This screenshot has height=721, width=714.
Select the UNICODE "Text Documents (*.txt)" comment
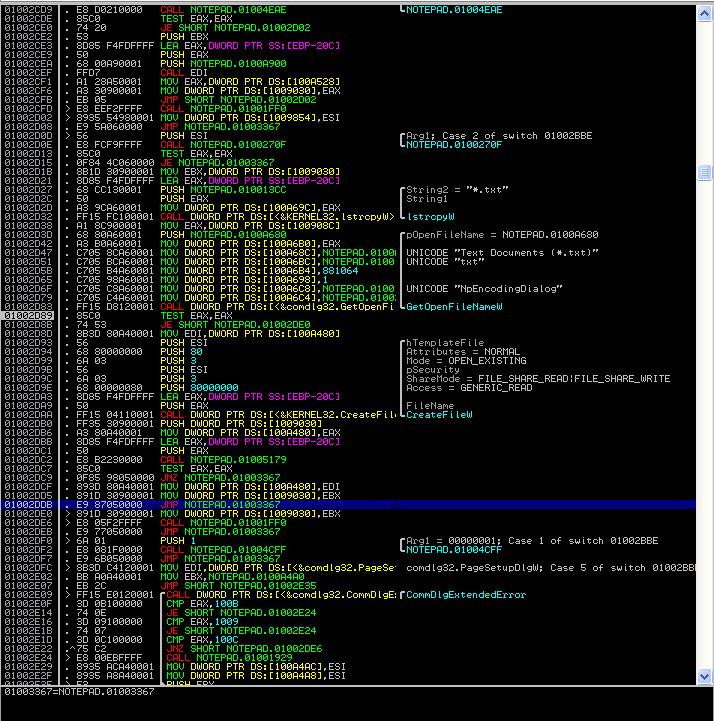(502, 252)
